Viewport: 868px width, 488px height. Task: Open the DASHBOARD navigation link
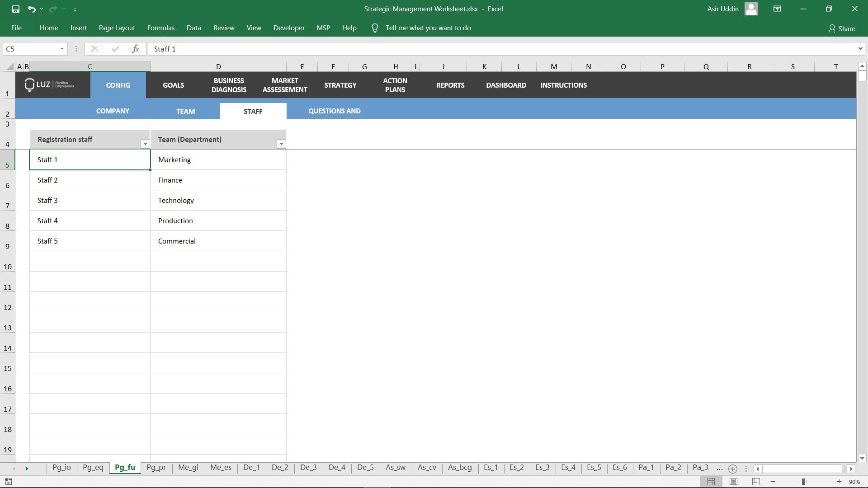(x=506, y=85)
